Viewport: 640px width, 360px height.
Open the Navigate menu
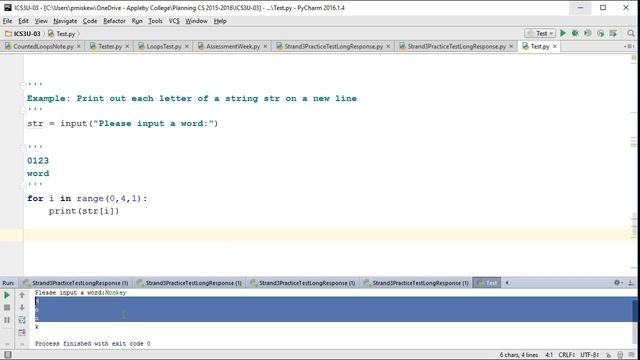(x=65, y=21)
